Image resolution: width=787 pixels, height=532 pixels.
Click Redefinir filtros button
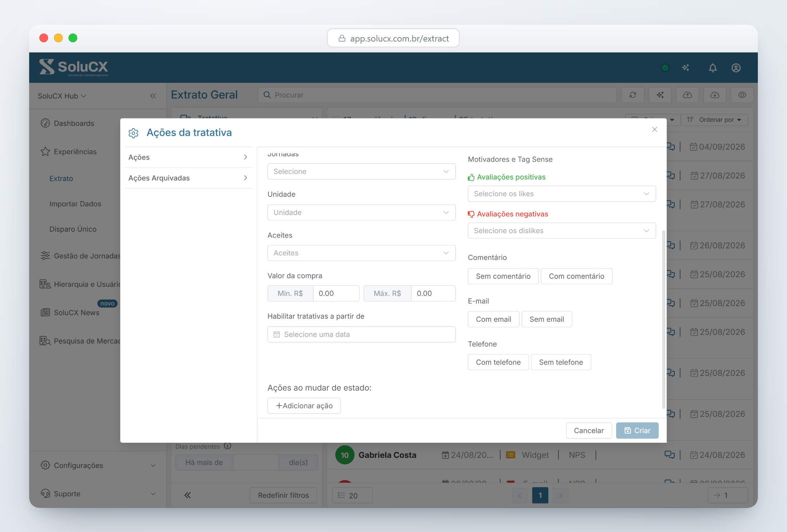pyautogui.click(x=283, y=495)
